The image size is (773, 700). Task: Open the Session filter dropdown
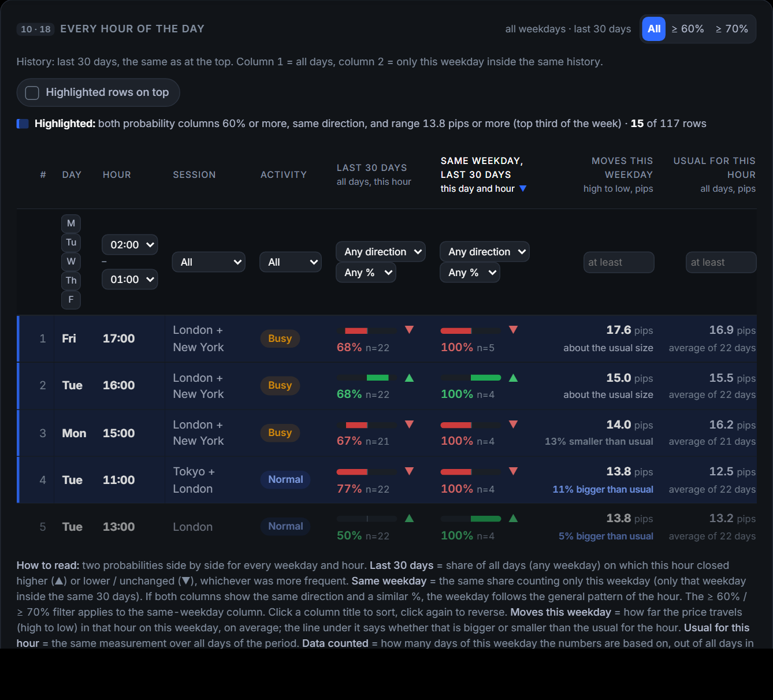(209, 262)
